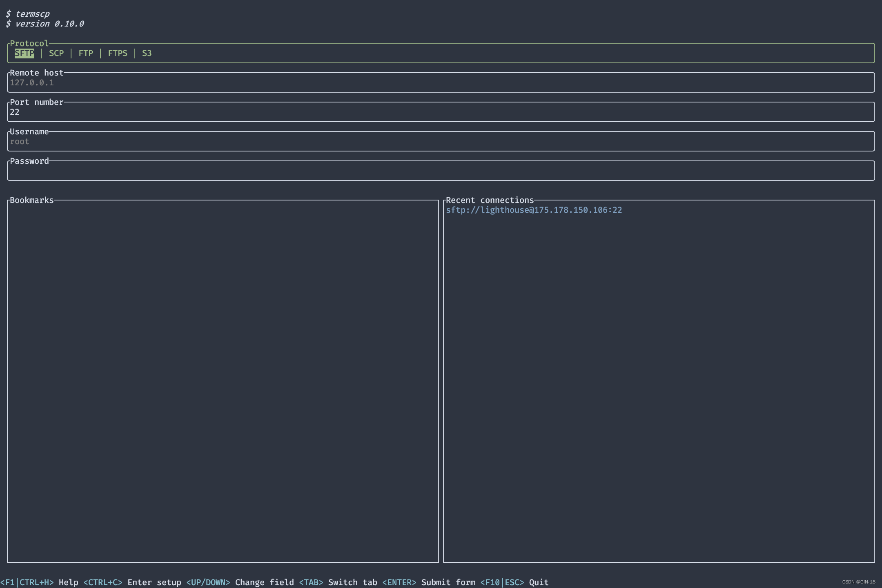Open recent connection lighthouse@175.178.150.106

coord(534,210)
